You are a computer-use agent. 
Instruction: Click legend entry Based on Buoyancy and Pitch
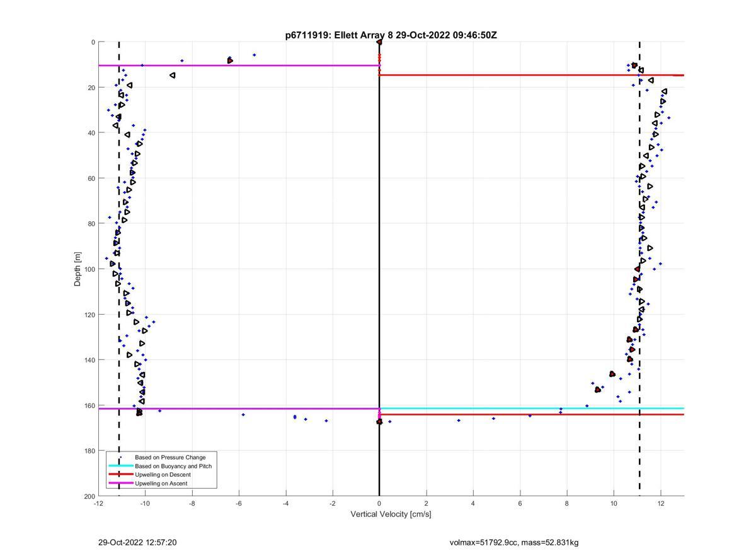173,466
